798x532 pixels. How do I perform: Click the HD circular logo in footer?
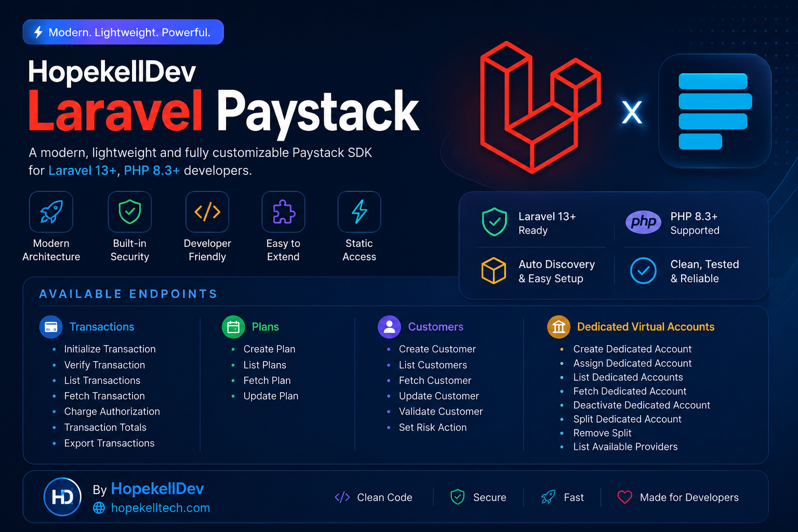tap(62, 497)
